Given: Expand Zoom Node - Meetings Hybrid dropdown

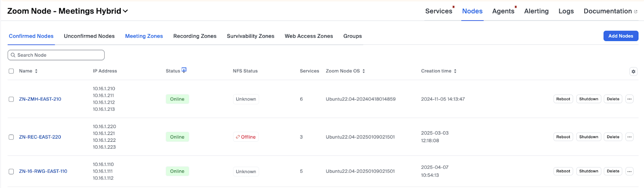Looking at the screenshot, I should pyautogui.click(x=125, y=11).
